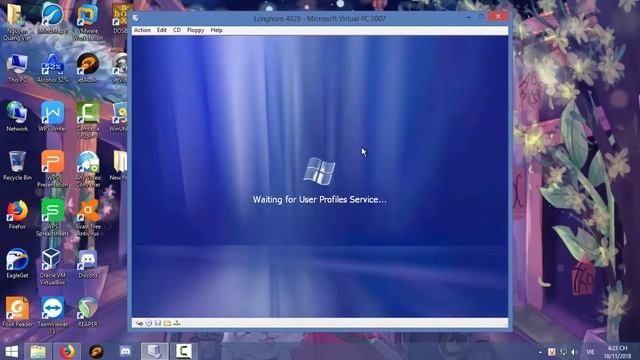Open the Floppy menu in Virtual PC

196,30
